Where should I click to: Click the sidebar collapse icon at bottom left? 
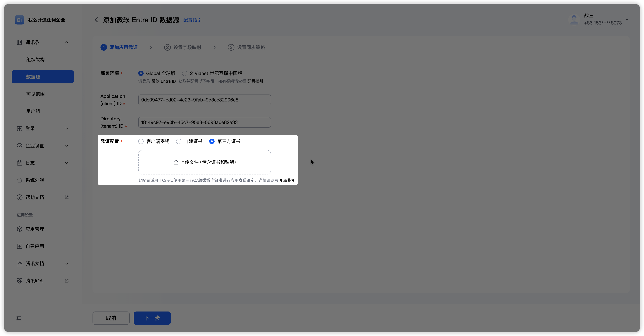pos(19,318)
